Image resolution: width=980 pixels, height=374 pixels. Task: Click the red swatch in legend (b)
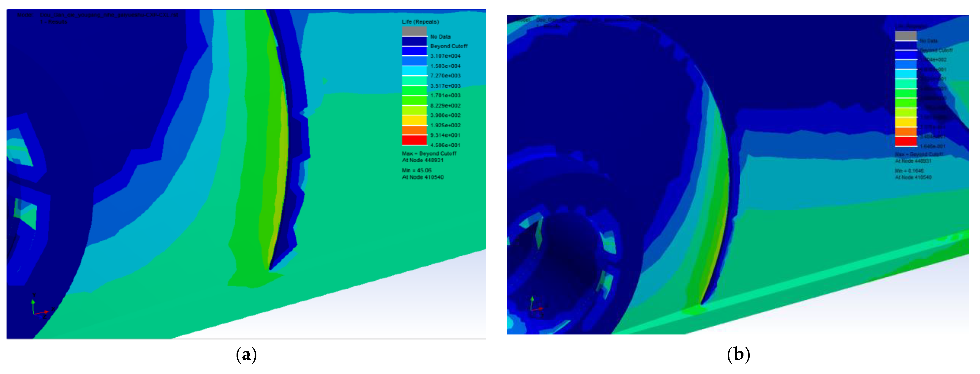click(906, 141)
